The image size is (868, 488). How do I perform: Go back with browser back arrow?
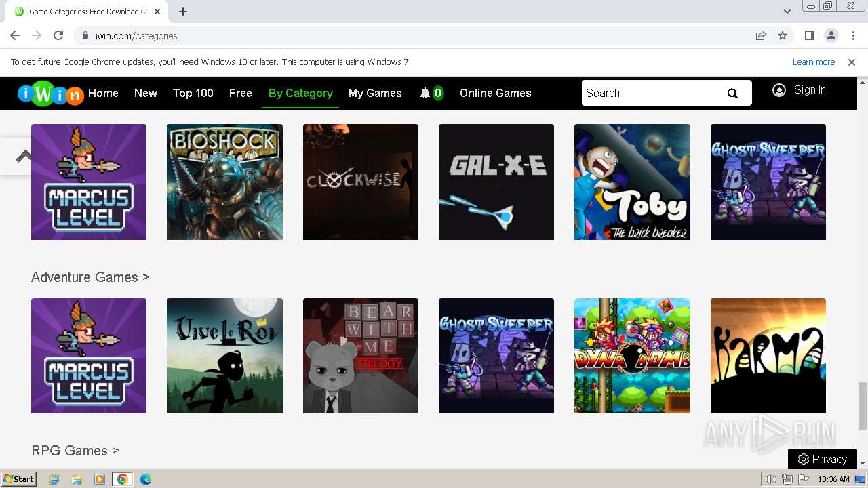tap(15, 36)
